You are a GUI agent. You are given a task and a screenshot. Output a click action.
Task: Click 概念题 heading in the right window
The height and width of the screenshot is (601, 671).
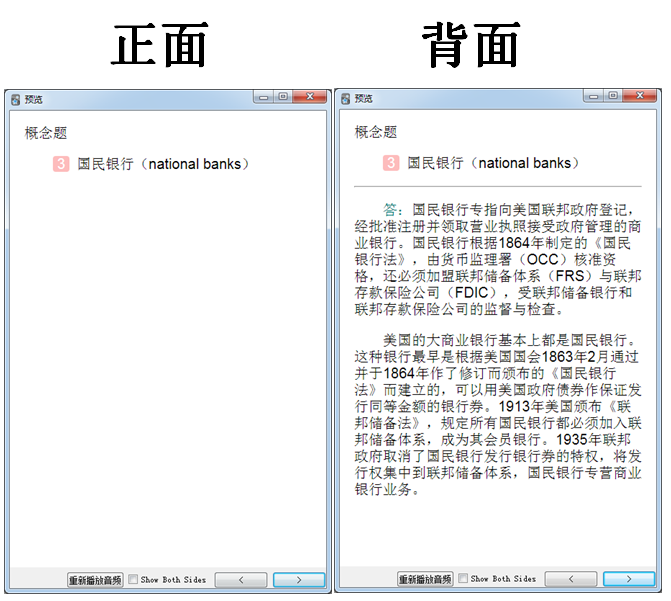pos(376,132)
